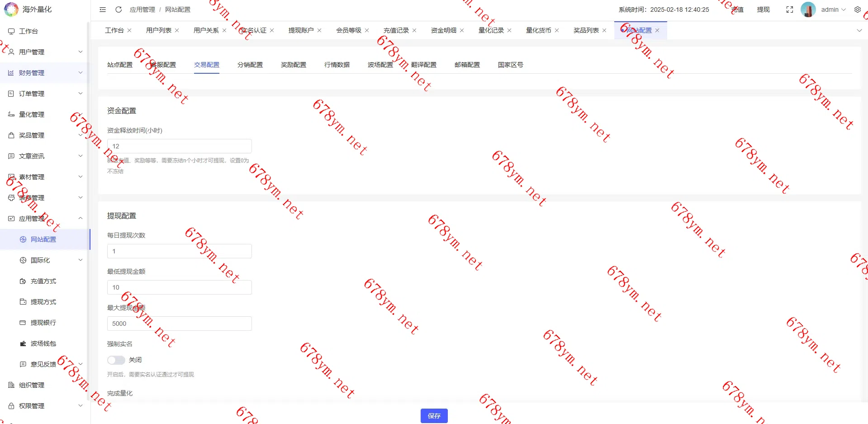
Task: Expand the 国际化 submenu chevron
Action: point(81,260)
